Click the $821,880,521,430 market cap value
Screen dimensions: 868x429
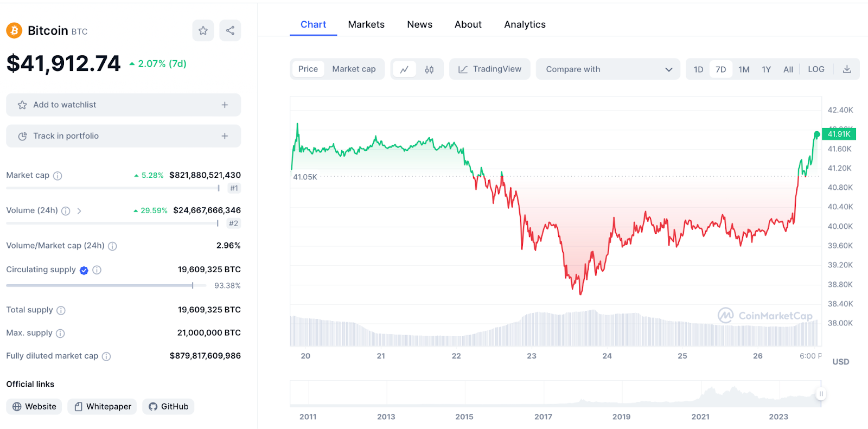[x=205, y=175]
